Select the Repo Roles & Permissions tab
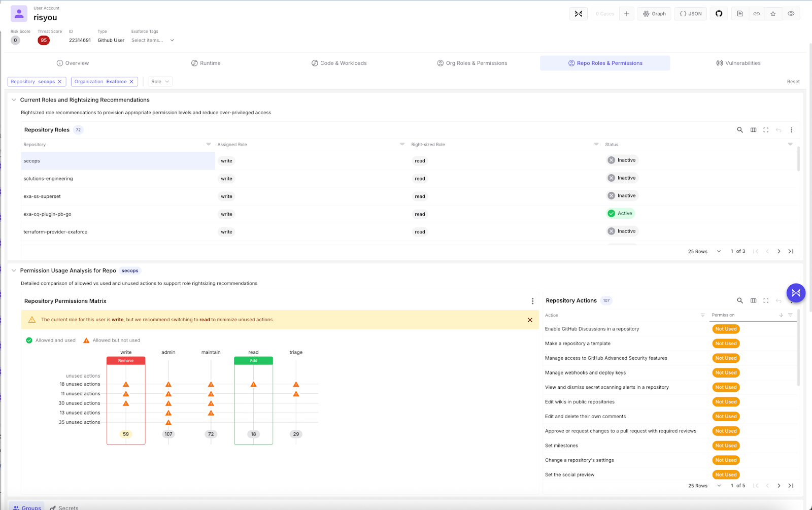Screen dimensions: 812x510 coord(605,63)
